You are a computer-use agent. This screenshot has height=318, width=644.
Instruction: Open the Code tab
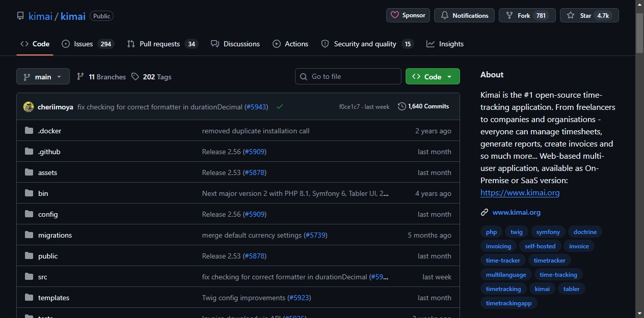point(35,44)
